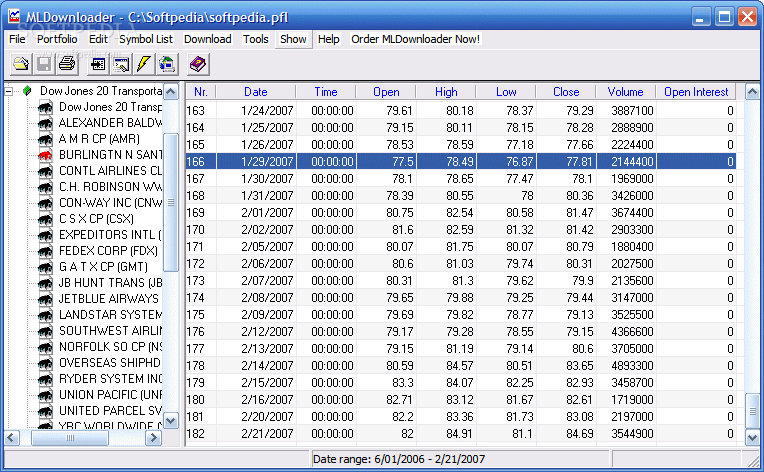Click the bull icon next to JETBLUE AIRWAYS

pyautogui.click(x=45, y=299)
